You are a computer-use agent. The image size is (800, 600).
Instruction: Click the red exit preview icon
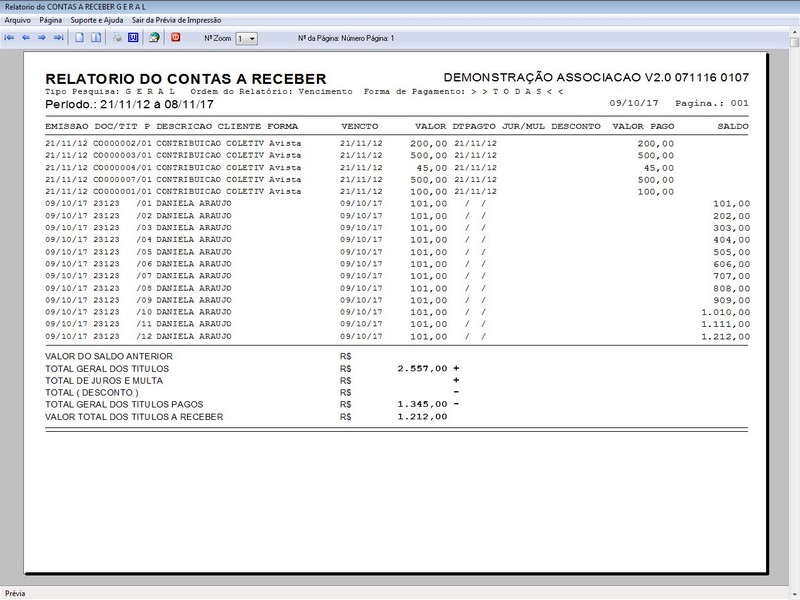(176, 37)
